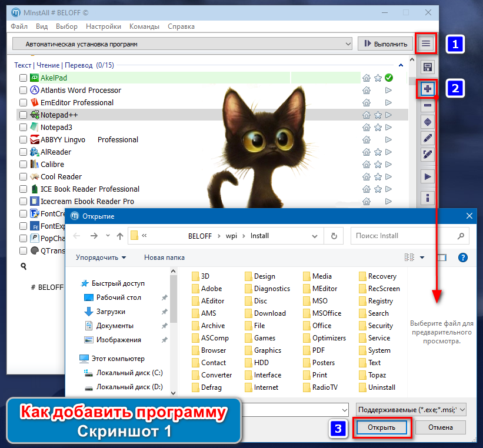
Task: Expand the Упорядочить dropdown
Action: tap(101, 258)
